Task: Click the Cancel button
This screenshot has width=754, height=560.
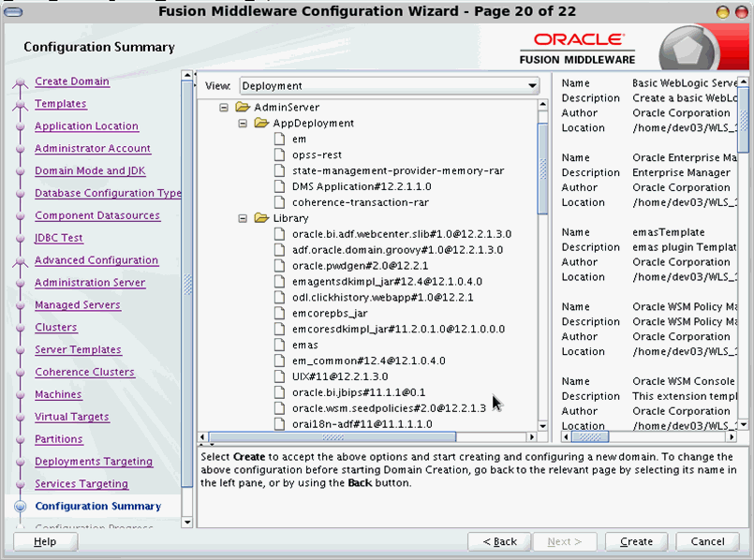Action: click(x=707, y=541)
